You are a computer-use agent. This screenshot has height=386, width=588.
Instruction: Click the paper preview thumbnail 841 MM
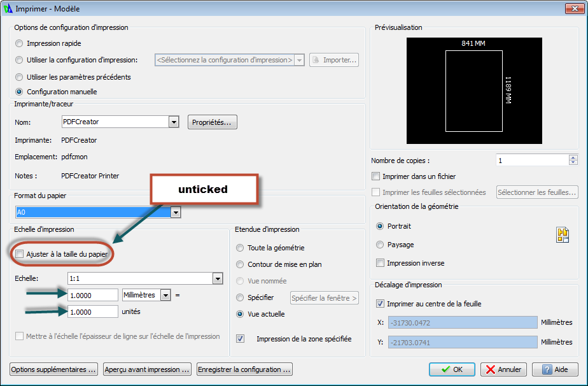(474, 90)
